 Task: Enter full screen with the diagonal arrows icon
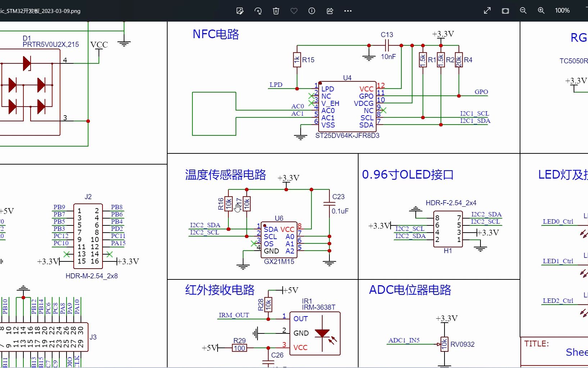coord(487,10)
